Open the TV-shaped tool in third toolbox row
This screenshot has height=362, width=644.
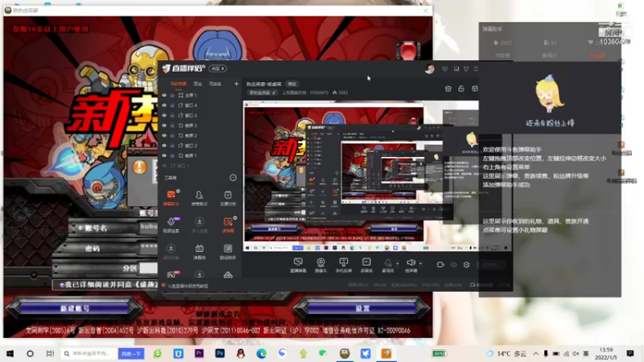tap(199, 251)
